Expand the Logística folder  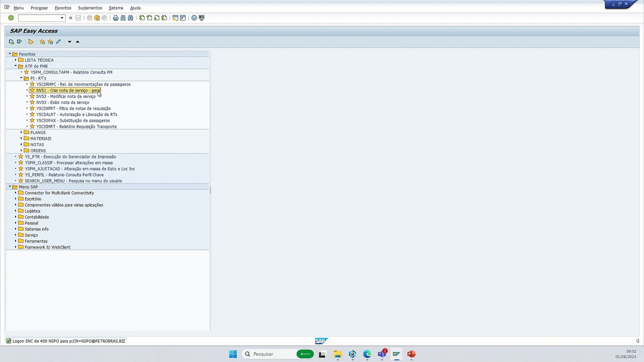pos(16,211)
